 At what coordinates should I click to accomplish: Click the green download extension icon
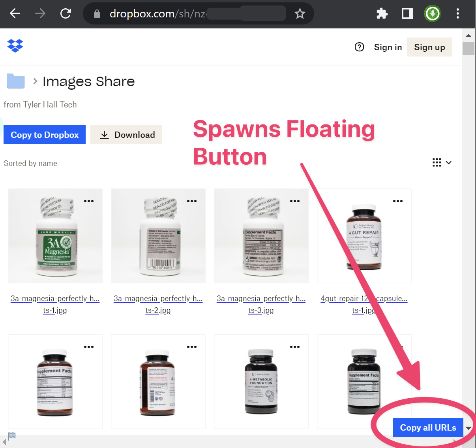coord(432,14)
